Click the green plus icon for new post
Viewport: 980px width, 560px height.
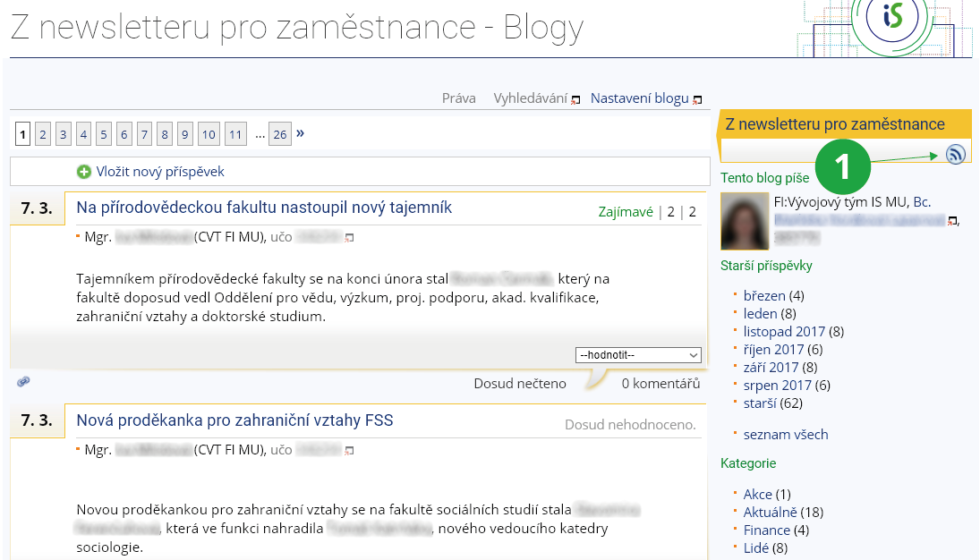tap(84, 172)
